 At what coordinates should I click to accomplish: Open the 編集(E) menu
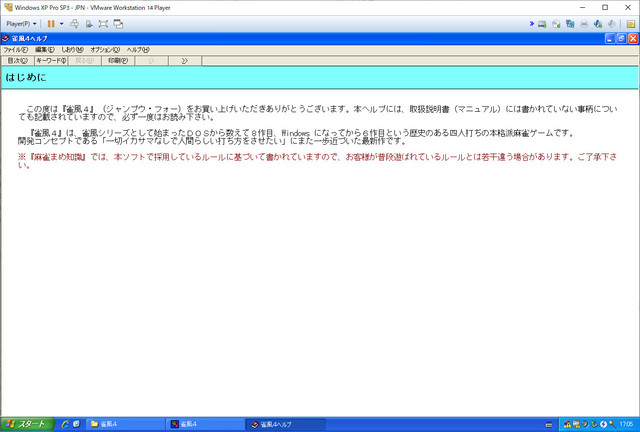44,50
